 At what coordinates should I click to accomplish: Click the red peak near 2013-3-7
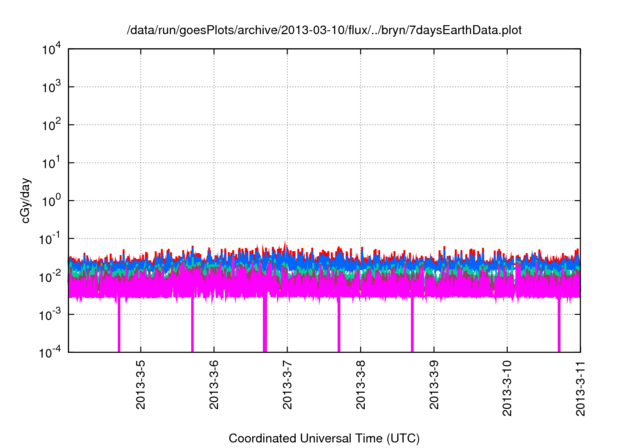pos(285,246)
